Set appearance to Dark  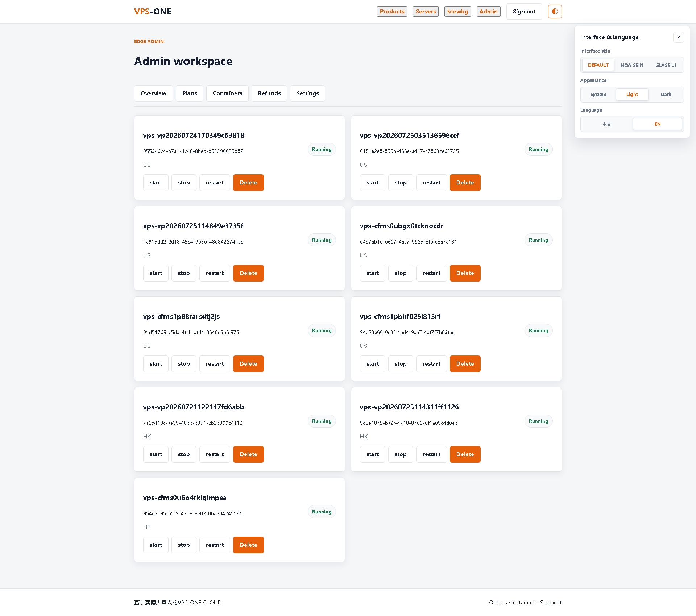coord(666,95)
